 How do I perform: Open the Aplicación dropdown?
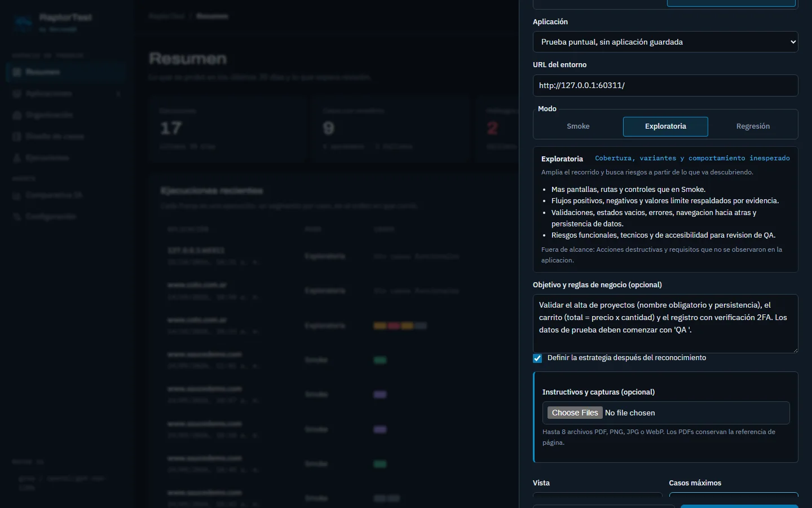pos(665,42)
